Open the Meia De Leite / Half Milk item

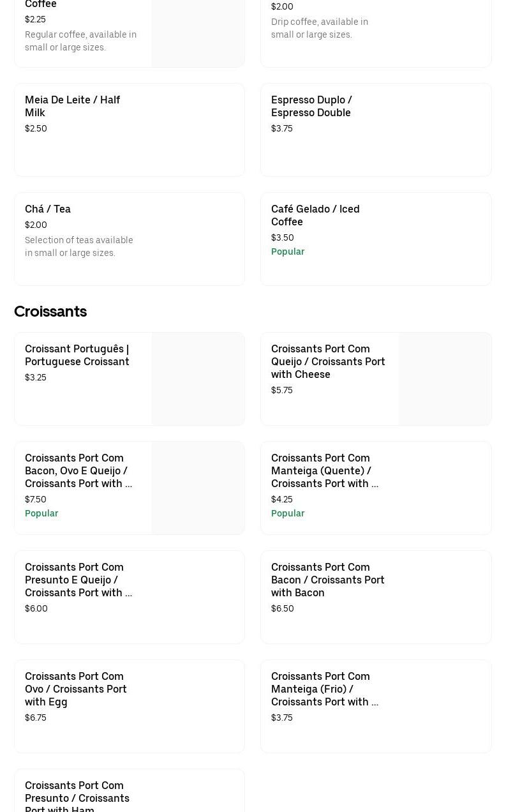[72, 106]
